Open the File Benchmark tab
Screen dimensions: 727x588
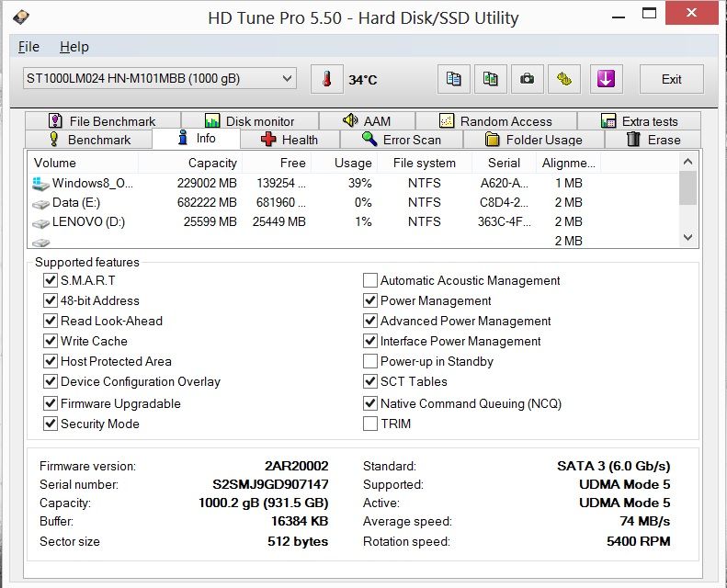tap(103, 121)
